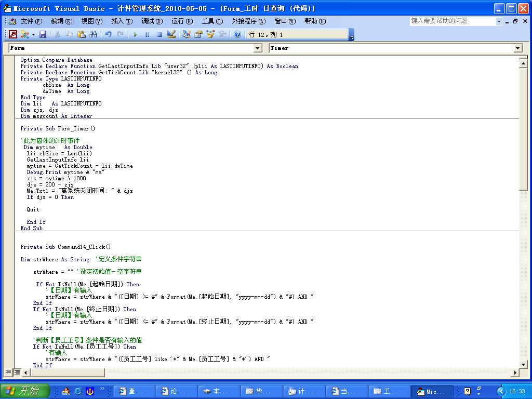Click the Insert Module icon
The width and height of the screenshot is (532, 399).
tap(24, 34)
